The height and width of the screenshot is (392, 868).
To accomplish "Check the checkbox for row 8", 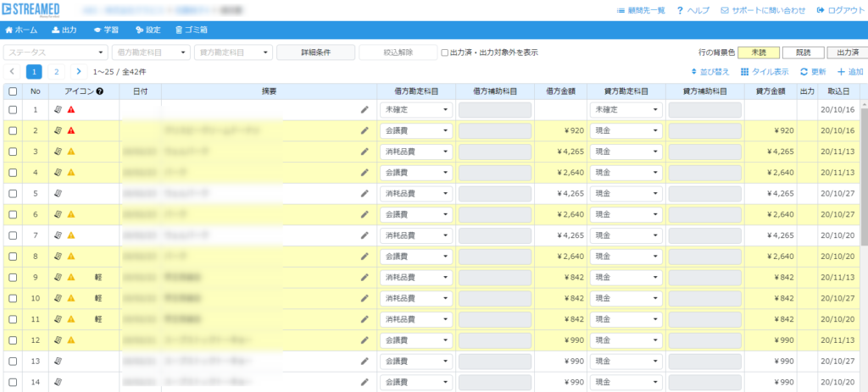I will [13, 257].
